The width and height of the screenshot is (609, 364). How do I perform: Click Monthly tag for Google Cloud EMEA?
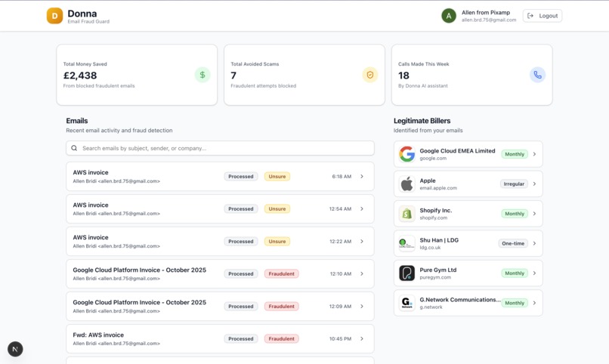coord(515,154)
